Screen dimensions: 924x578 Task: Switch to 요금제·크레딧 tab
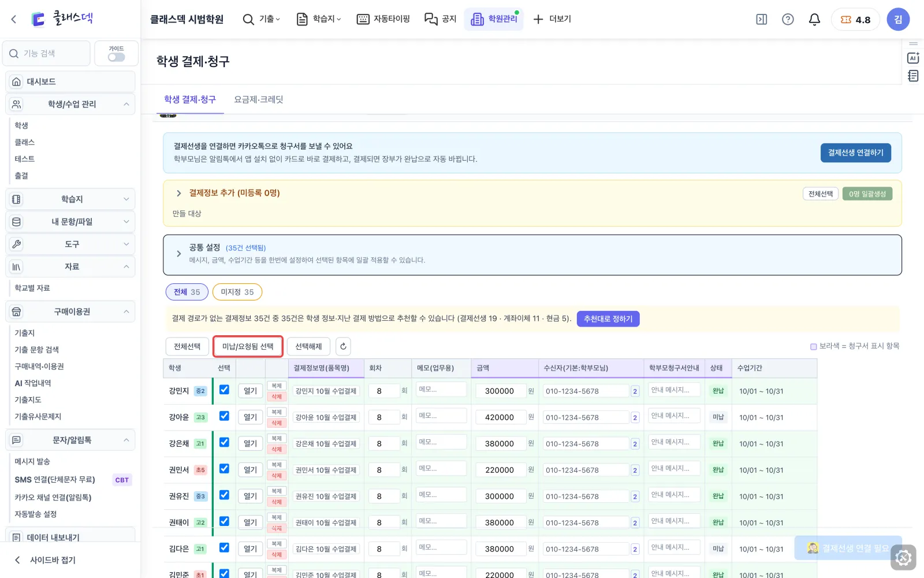[259, 99]
